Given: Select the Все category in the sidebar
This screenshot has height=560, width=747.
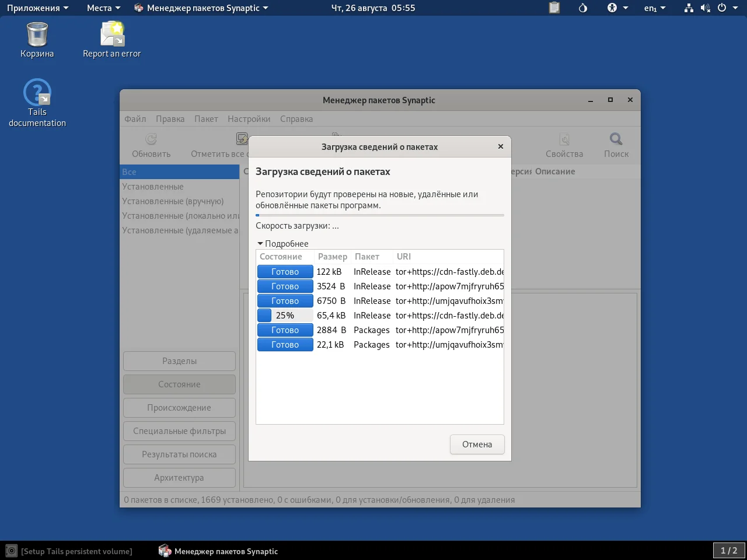Looking at the screenshot, I should click(x=180, y=172).
